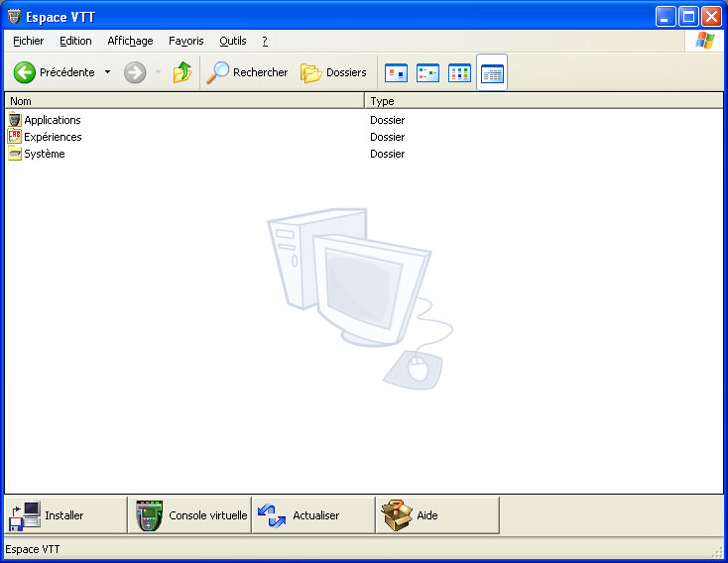Viewport: 728px width, 563px height.
Task: Sort by the Type column header
Action: [544, 101]
